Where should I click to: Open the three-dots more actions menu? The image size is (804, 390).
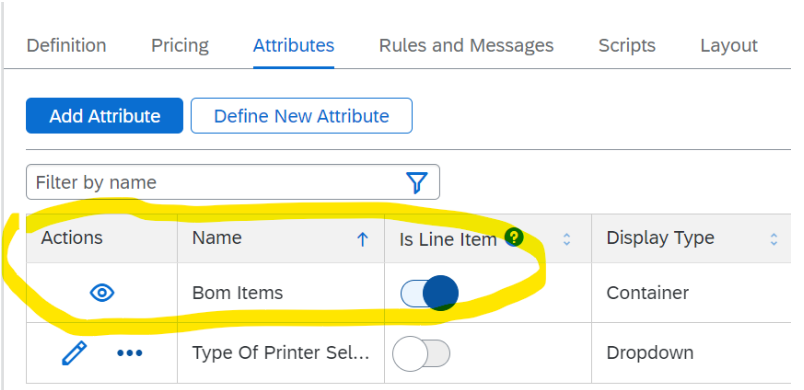click(x=130, y=353)
